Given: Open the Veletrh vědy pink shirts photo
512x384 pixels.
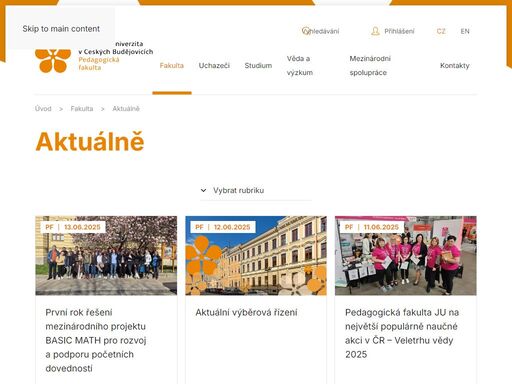Looking at the screenshot, I should point(406,256).
